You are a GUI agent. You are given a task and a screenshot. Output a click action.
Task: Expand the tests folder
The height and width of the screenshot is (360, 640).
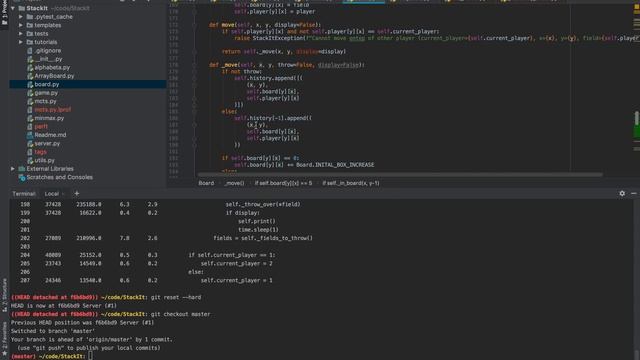pyautogui.click(x=21, y=34)
